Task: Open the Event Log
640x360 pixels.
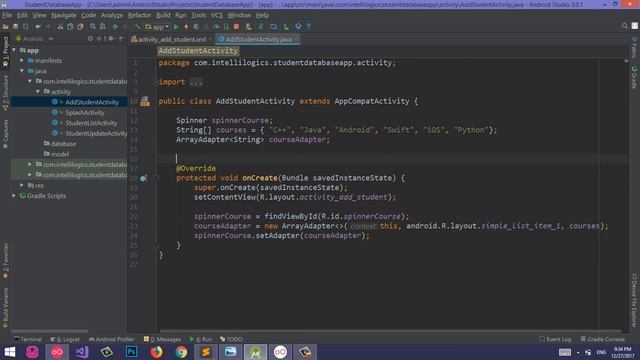Action: [x=555, y=339]
